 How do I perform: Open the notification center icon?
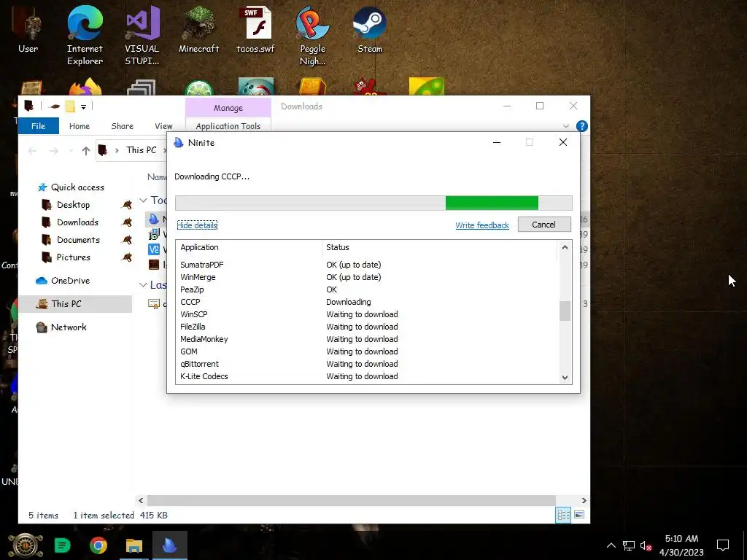723,545
